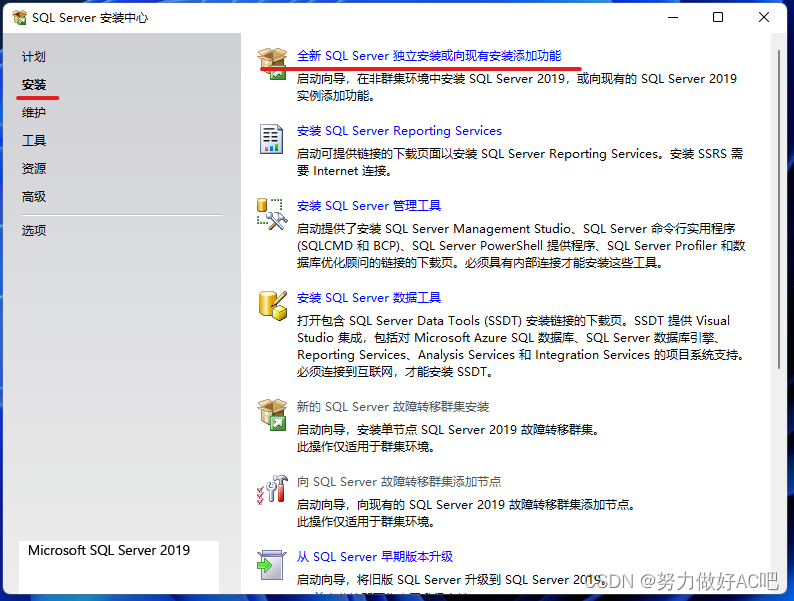Click the Reporting Services document icon
This screenshot has width=794, height=601.
click(x=271, y=139)
